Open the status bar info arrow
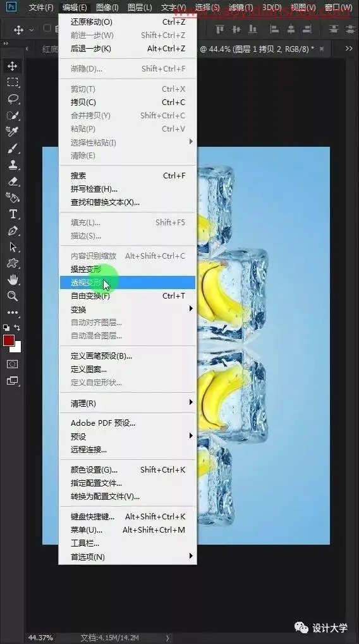 [167, 638]
